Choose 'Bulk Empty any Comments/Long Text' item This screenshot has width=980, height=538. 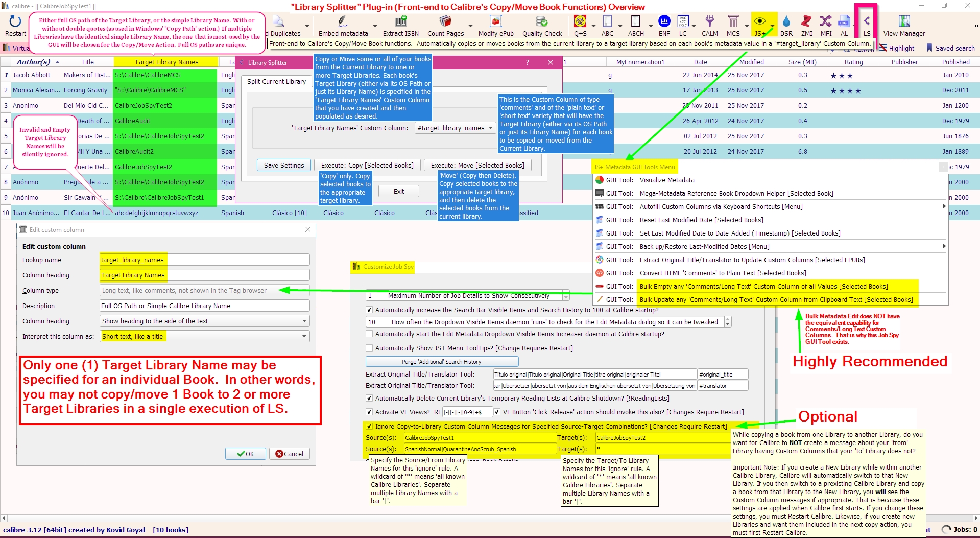coord(771,287)
